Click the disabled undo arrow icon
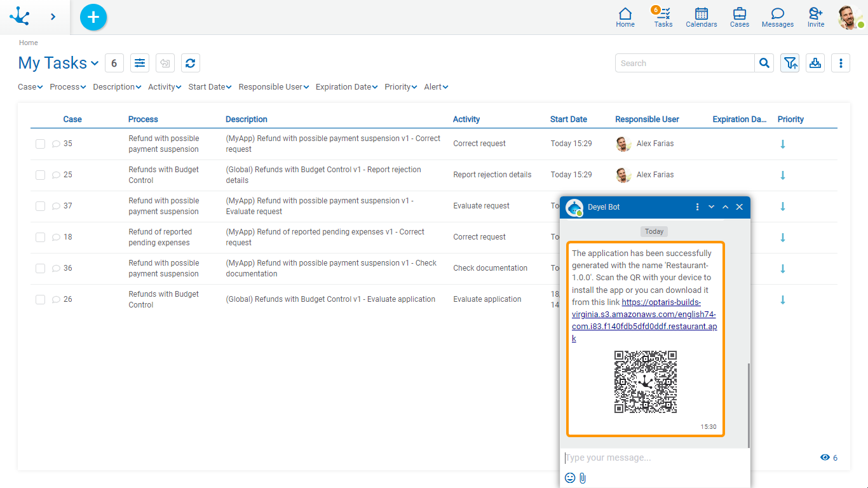 click(165, 63)
